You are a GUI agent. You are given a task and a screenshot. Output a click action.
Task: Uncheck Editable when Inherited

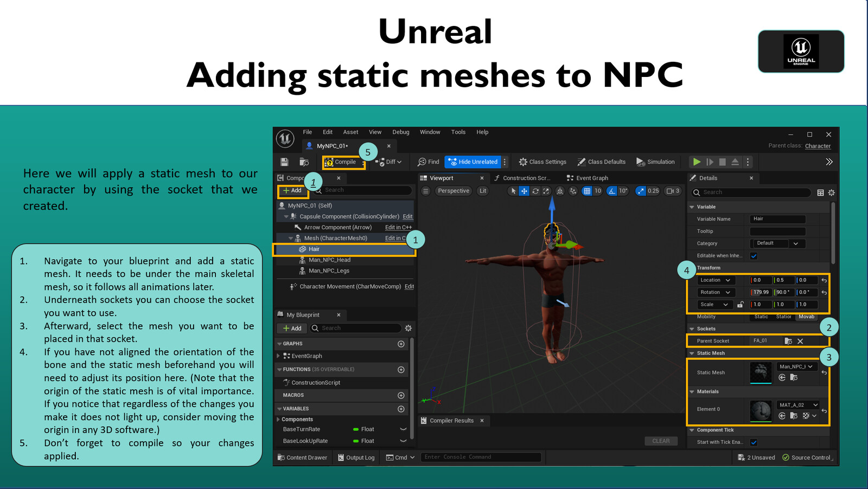click(x=754, y=255)
